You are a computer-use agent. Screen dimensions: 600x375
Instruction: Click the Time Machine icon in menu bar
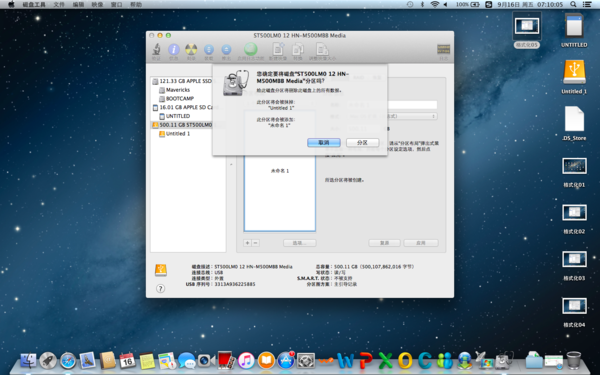tap(410, 4)
